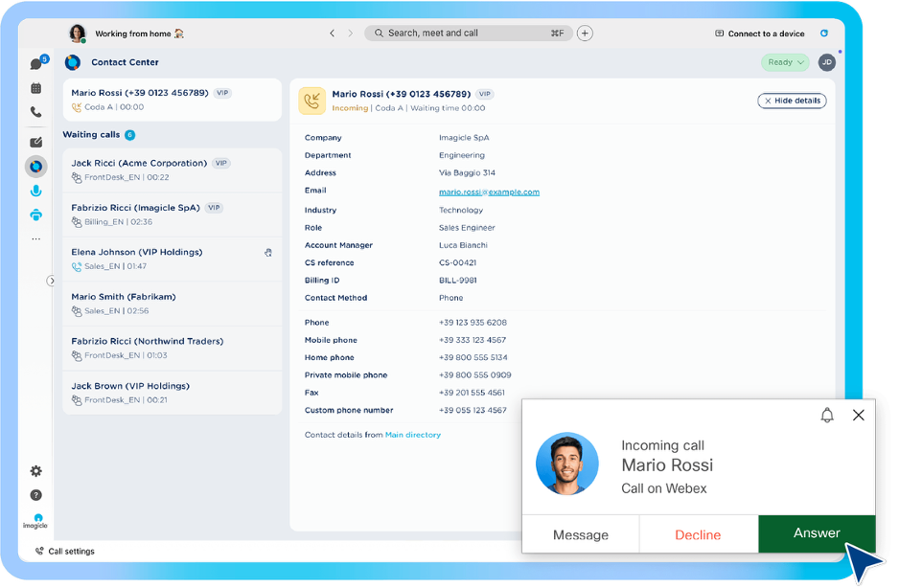Click the hand icon on Elena Johnson row
This screenshot has width=899, height=588.
click(x=268, y=253)
